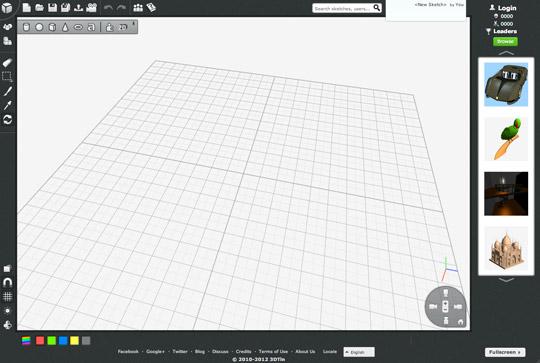540x363 pixels.
Task: Click the bottom left sidebar axes icon
Action: tap(7, 325)
